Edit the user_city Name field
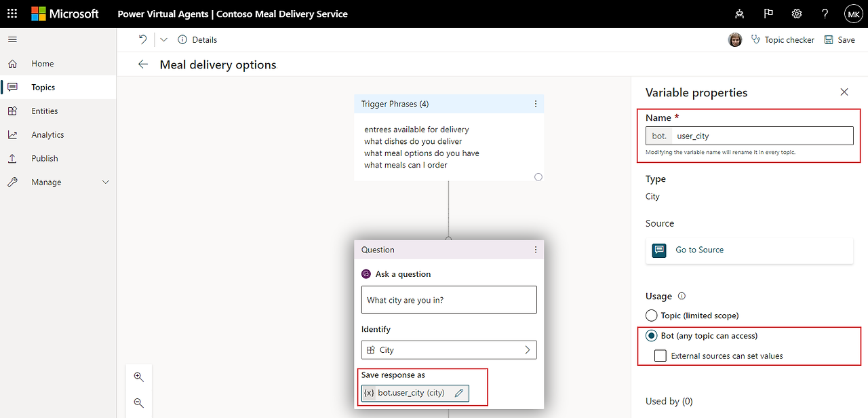Image resolution: width=868 pixels, height=418 pixels. 749,136
